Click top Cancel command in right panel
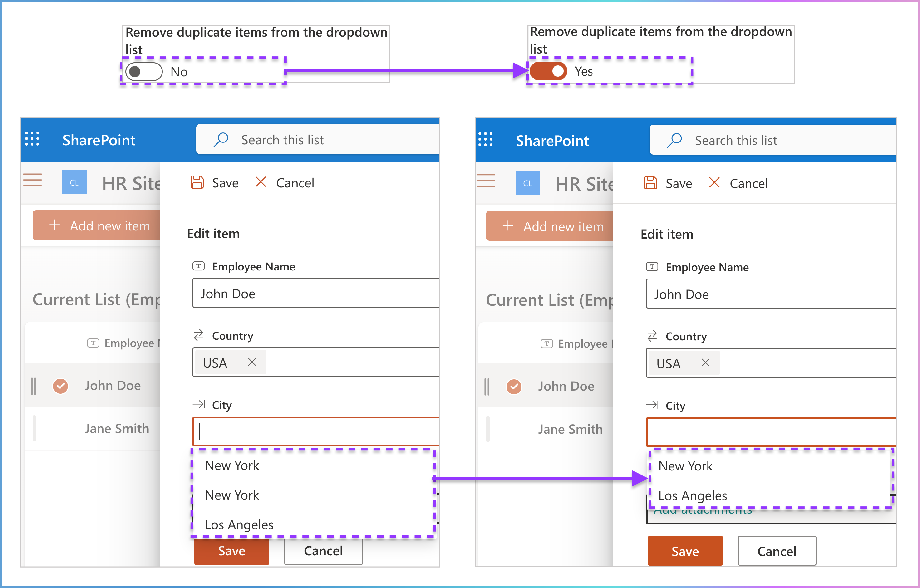The width and height of the screenshot is (920, 588). coord(738,183)
